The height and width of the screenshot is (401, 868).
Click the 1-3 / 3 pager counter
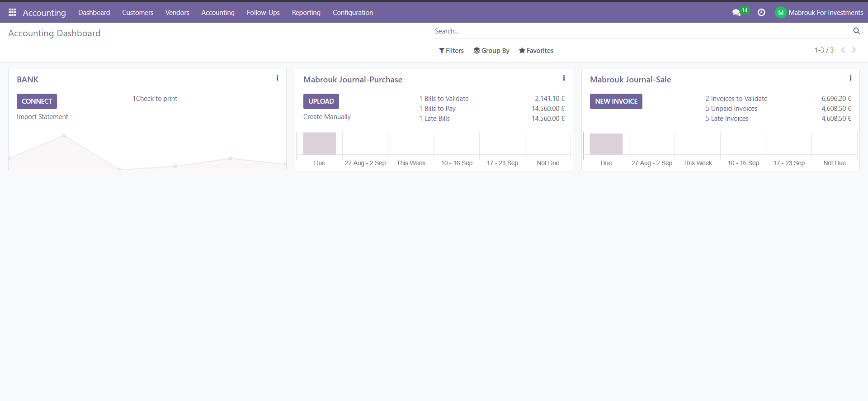[824, 50]
